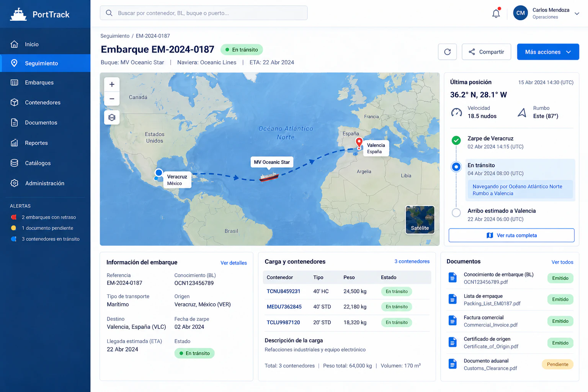Open the Factura comercial file icon
The height and width of the screenshot is (392, 588).
(x=452, y=320)
